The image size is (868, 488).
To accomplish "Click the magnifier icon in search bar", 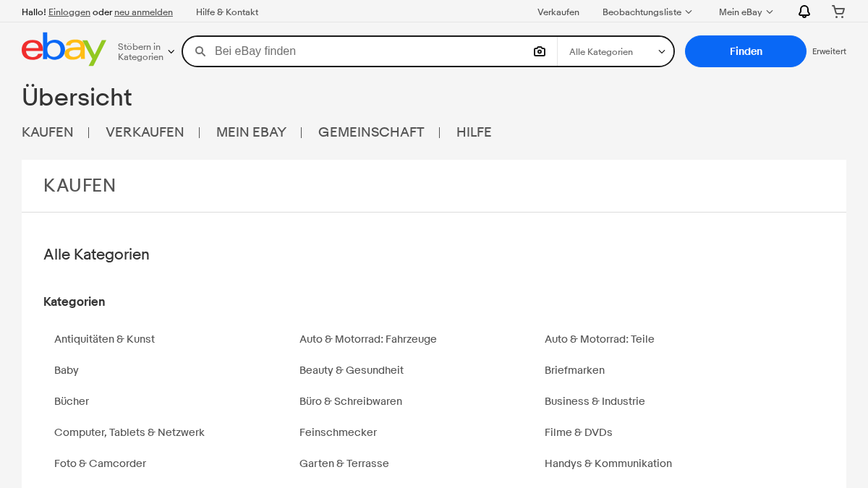I will [200, 51].
